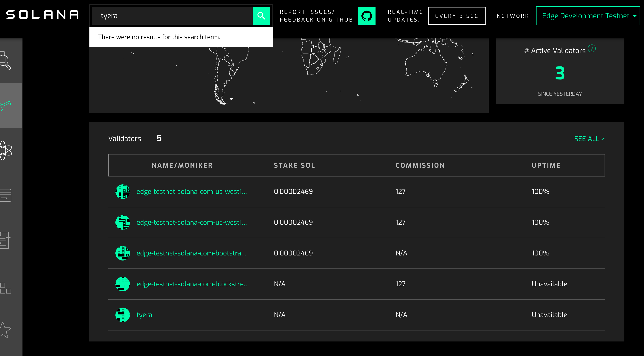This screenshot has width=644, height=356.
Task: Open edge-testnet-solana-com-bootstra validator link
Action: 191,253
